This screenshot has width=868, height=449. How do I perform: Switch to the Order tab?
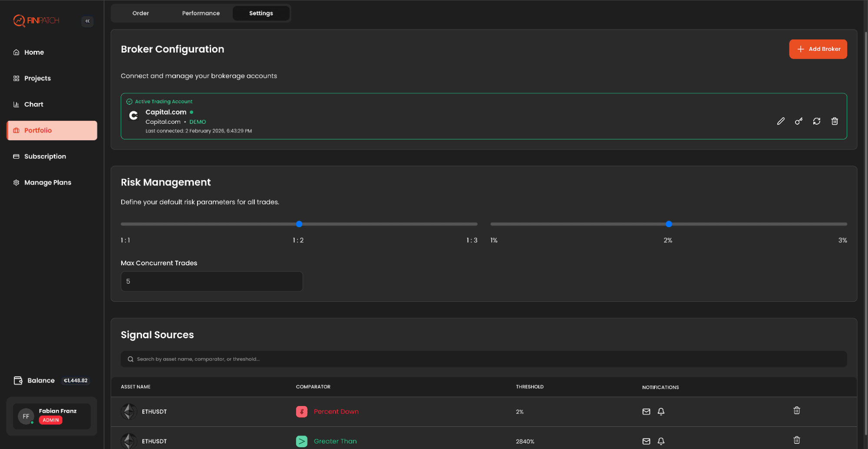140,13
